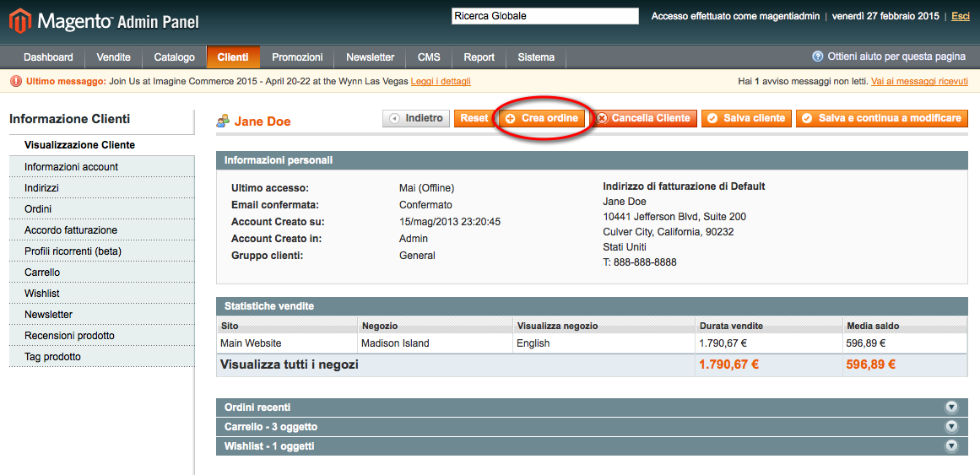Click the Salva cliente button
The image size is (980, 475).
(x=746, y=119)
